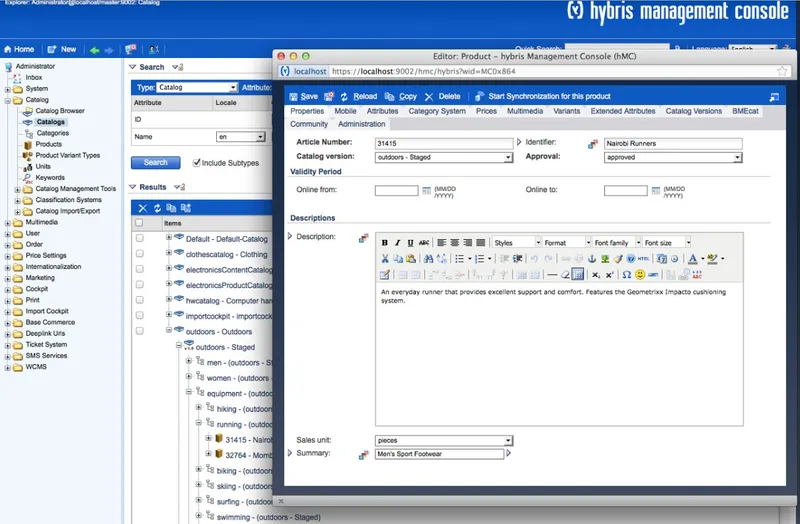The height and width of the screenshot is (524, 800).
Task: Open the Catalog version dropdown
Action: coord(443,158)
